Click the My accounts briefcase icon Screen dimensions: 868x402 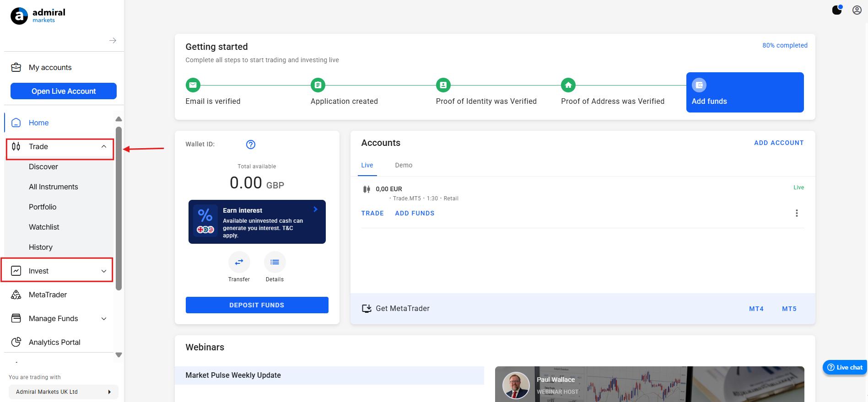click(16, 67)
